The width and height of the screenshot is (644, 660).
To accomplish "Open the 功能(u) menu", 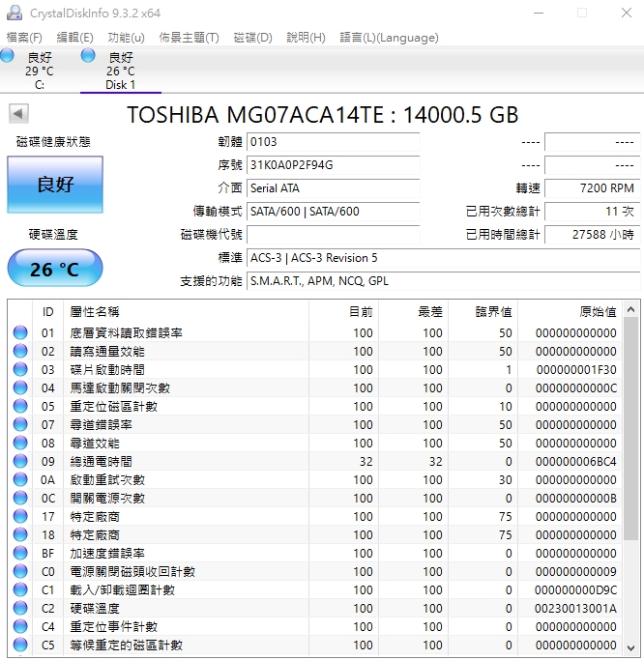I will tap(126, 38).
